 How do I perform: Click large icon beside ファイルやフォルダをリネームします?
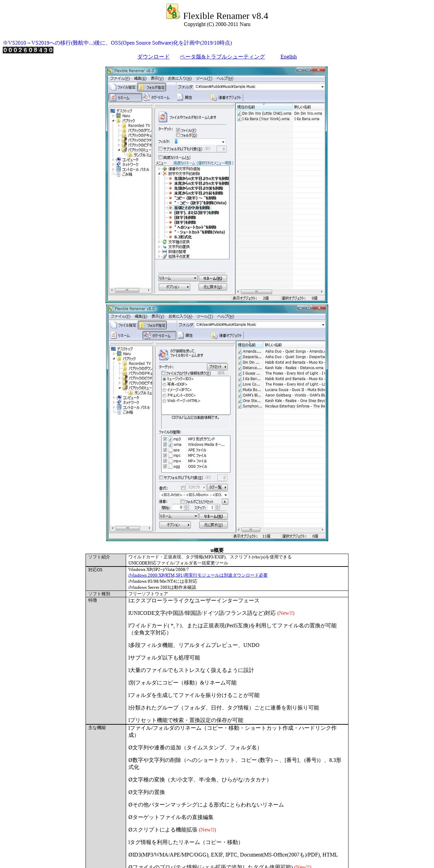point(163,117)
